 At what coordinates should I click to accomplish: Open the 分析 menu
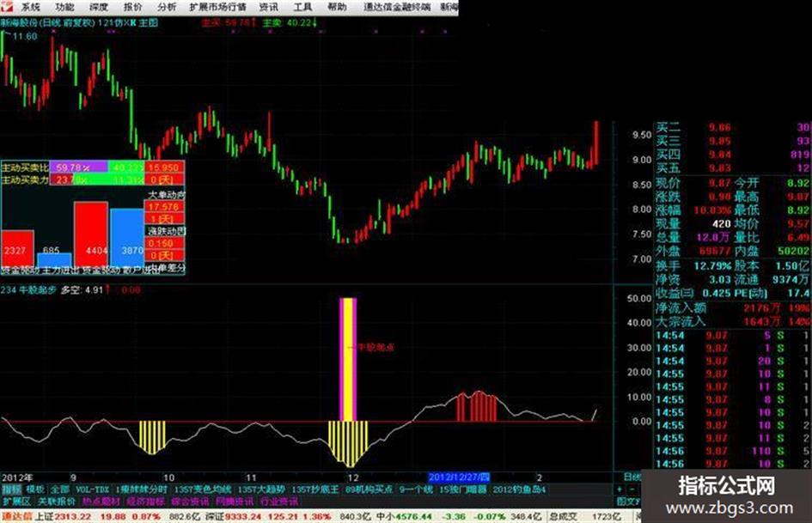pos(167,7)
